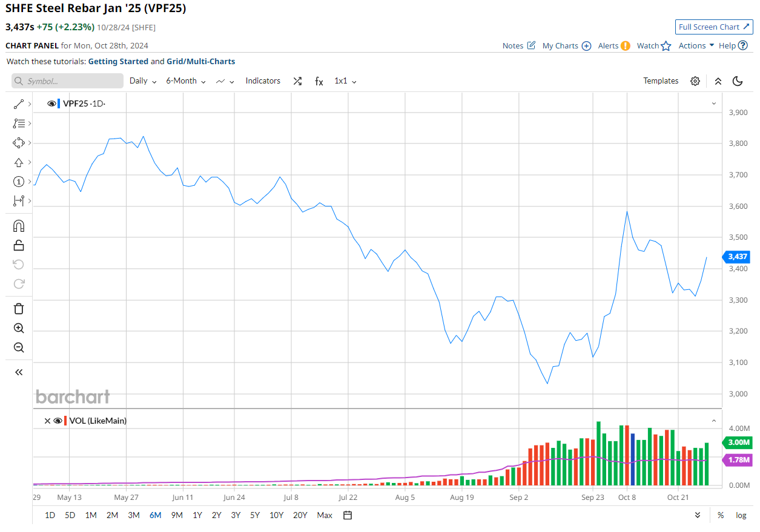Open the fx expressions tool
760x532 pixels.
319,81
